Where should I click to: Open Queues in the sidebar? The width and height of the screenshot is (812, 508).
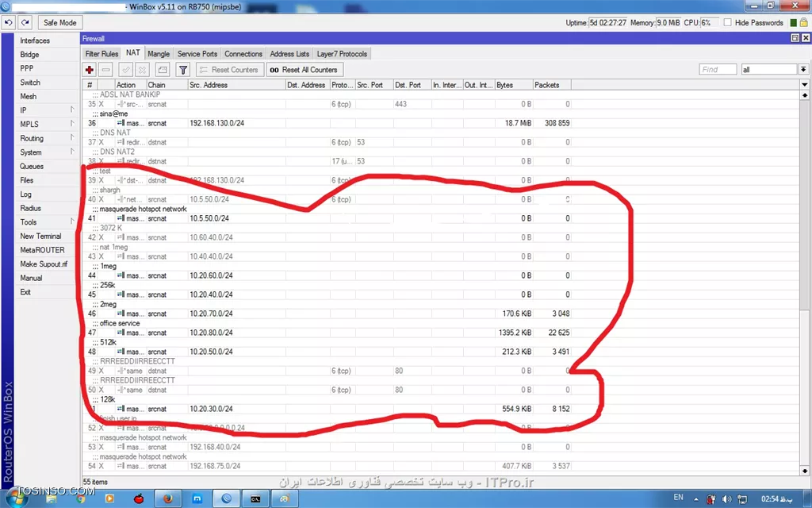pos(32,166)
